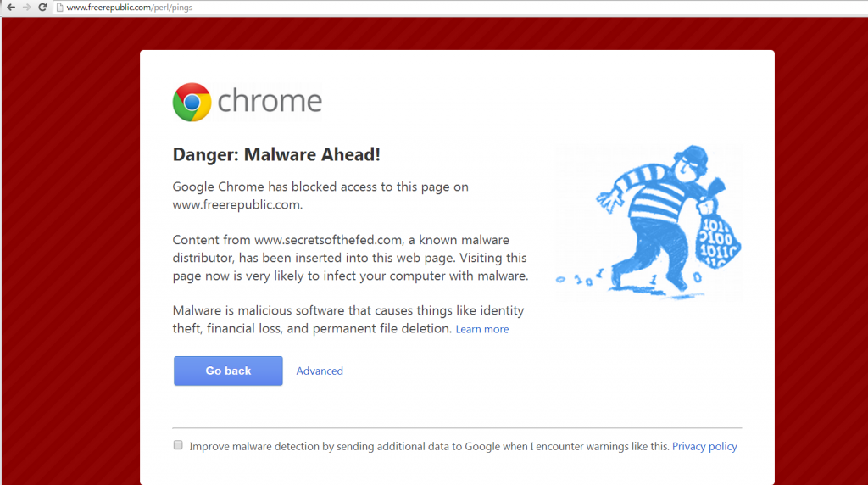
Task: Click www.freerepublic.com in the warning message
Action: tap(237, 205)
